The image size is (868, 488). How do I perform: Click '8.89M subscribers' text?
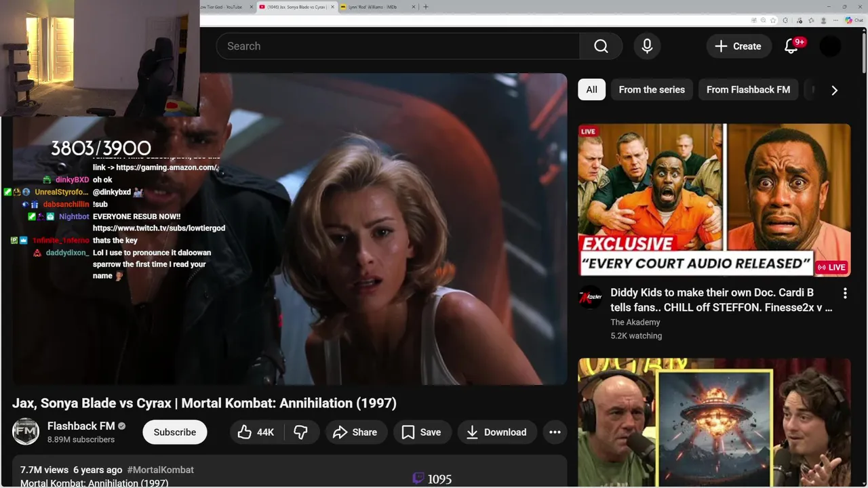pyautogui.click(x=81, y=439)
